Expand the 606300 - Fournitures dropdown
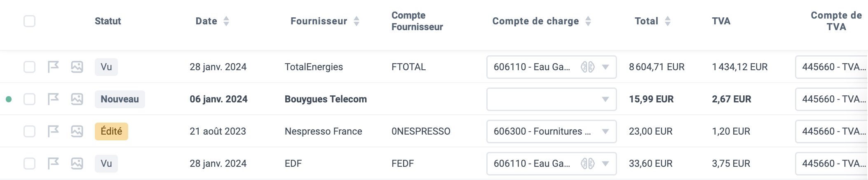 pyautogui.click(x=551, y=131)
